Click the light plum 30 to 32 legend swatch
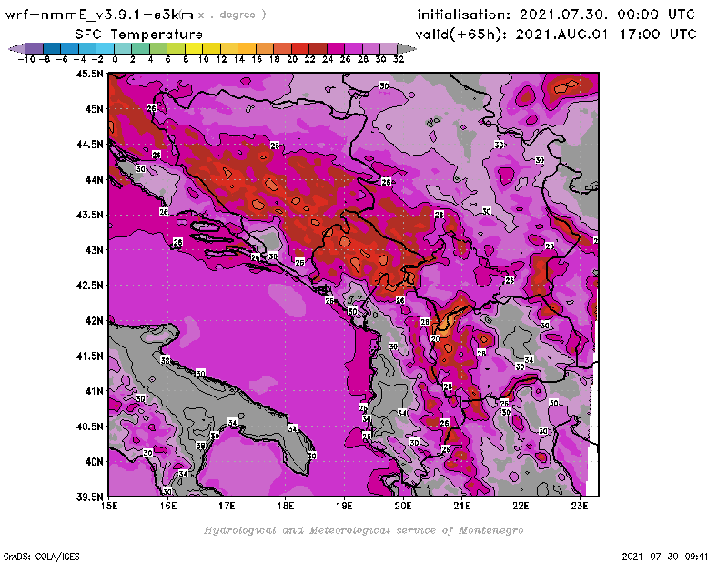This screenshot has width=728, height=562. [389, 48]
